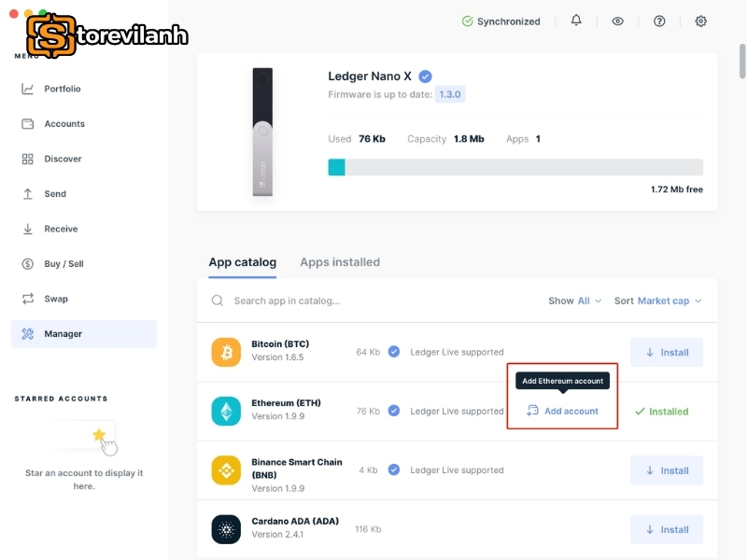The height and width of the screenshot is (560, 747).
Task: Click the "Ledger Nano X" title
Action: [369, 77]
